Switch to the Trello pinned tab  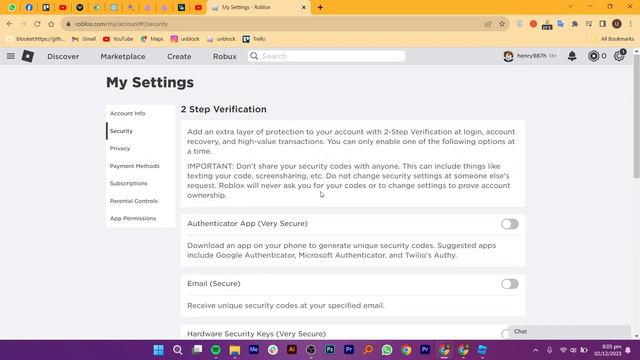(x=46, y=7)
